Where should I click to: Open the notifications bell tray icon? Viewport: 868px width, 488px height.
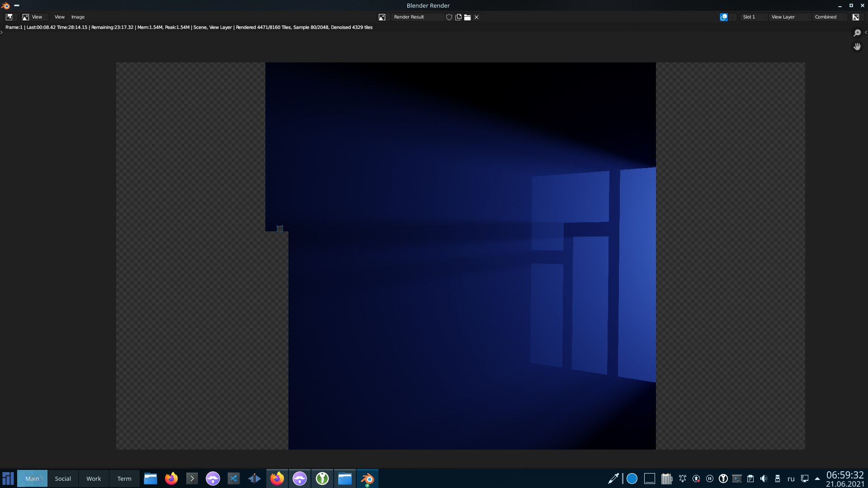coord(683,479)
